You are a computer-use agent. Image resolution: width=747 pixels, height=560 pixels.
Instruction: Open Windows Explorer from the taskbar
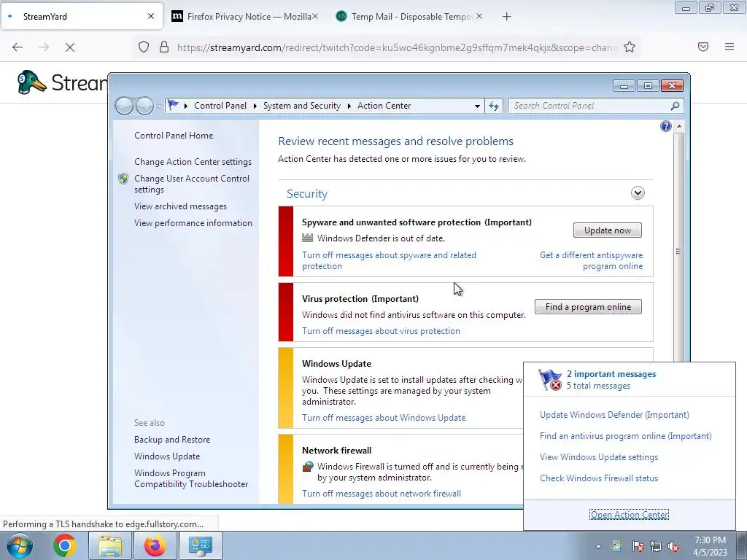[x=110, y=545]
